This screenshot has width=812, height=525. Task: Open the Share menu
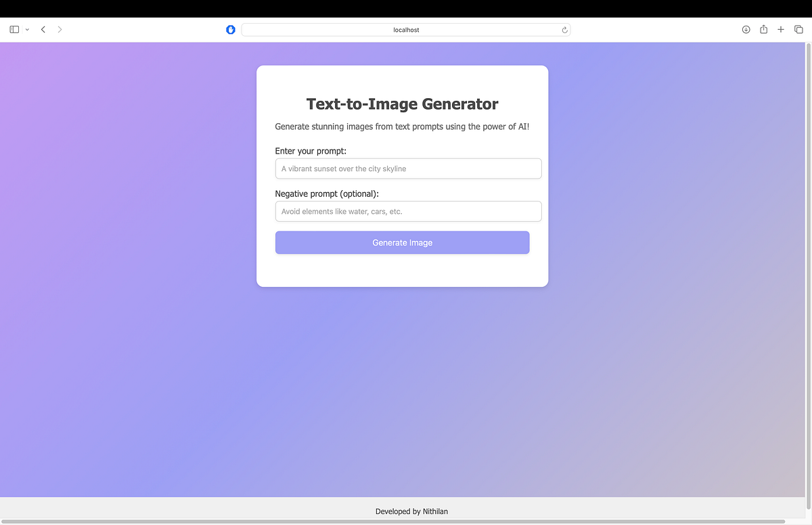point(763,29)
